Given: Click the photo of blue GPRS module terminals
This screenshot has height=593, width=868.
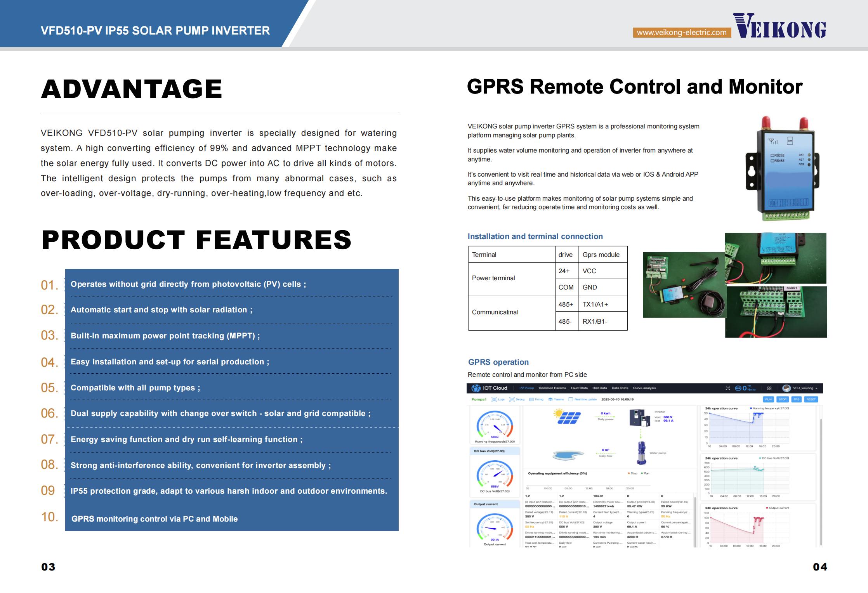Looking at the screenshot, I should click(x=776, y=258).
